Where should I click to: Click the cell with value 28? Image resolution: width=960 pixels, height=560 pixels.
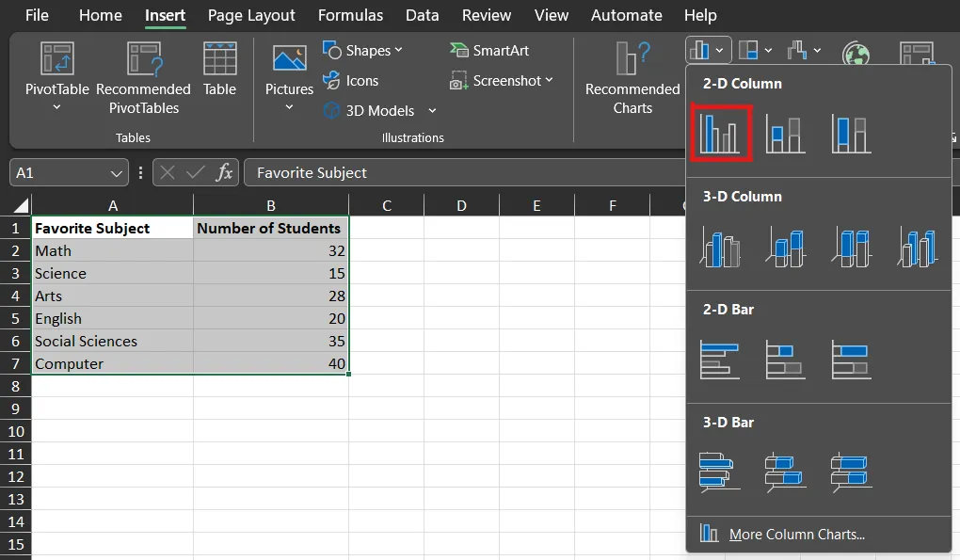coord(271,296)
